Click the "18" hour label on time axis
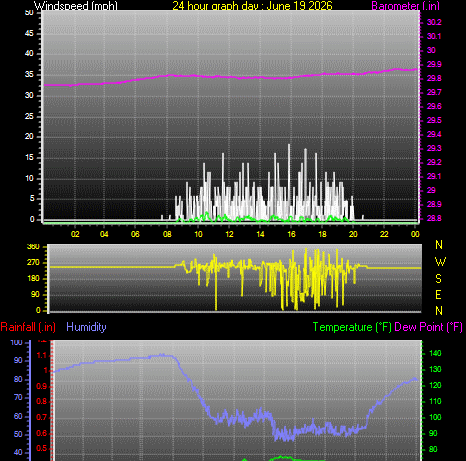466x461 pixels. pos(322,234)
